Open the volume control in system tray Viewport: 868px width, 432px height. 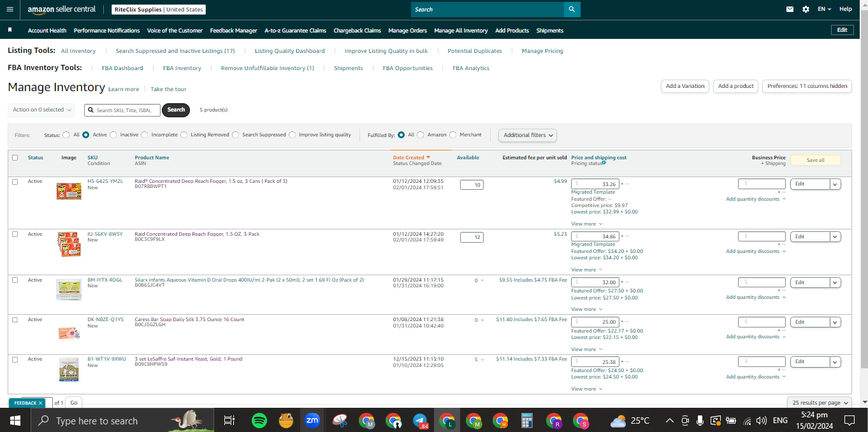[x=761, y=421]
